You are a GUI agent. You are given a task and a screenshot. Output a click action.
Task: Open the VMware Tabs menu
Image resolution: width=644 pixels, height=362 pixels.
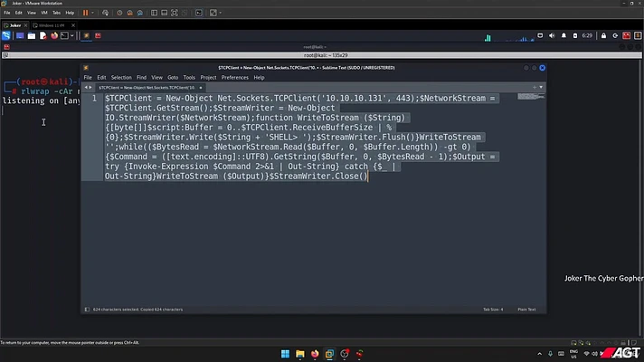[56, 13]
